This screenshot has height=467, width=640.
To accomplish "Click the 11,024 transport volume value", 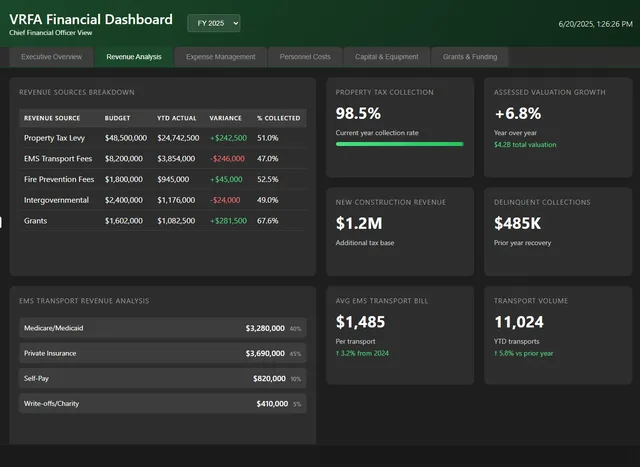I will click(x=519, y=322).
